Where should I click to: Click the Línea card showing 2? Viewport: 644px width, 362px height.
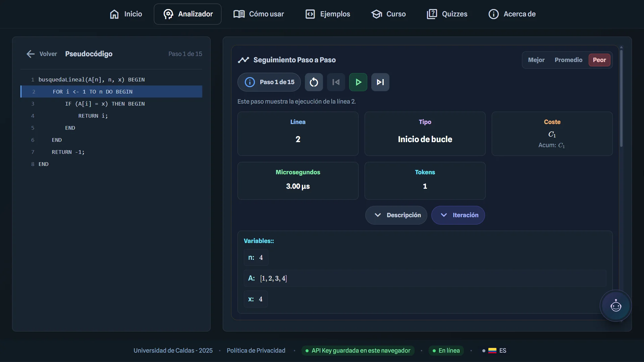(298, 134)
